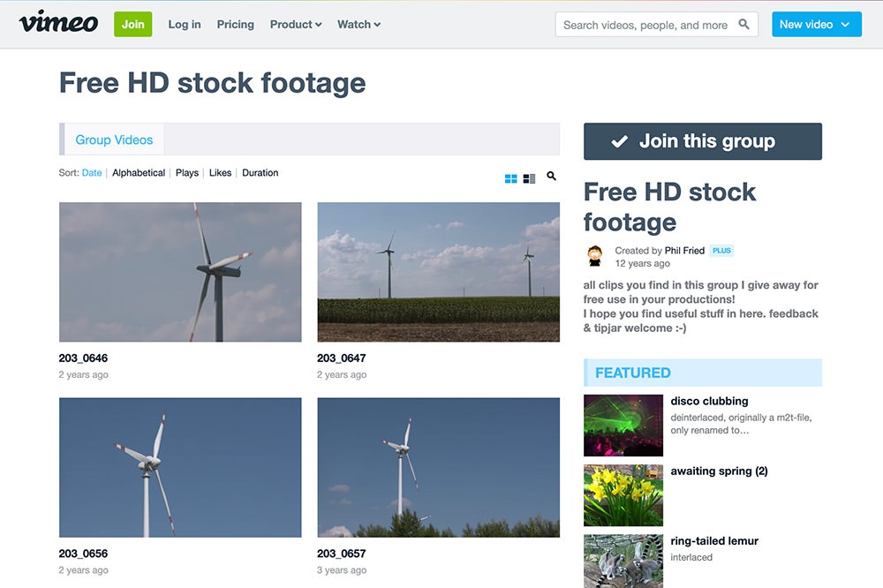Screen dimensions: 883x588
Task: Click Phil Fried's avatar icon
Action: (595, 256)
